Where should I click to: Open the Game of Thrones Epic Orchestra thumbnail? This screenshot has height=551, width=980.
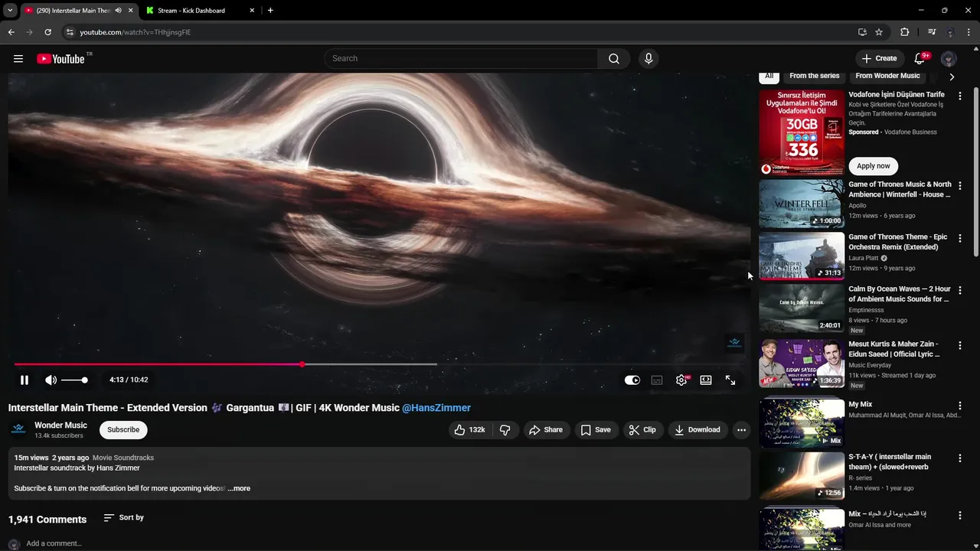(802, 256)
